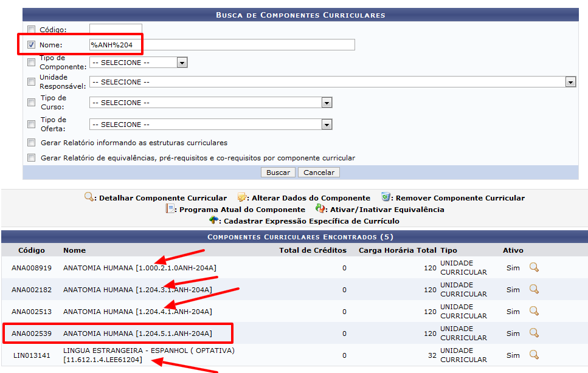Click Ativar/Inativar Equivalência legend icon
588x373 pixels.
click(320, 209)
